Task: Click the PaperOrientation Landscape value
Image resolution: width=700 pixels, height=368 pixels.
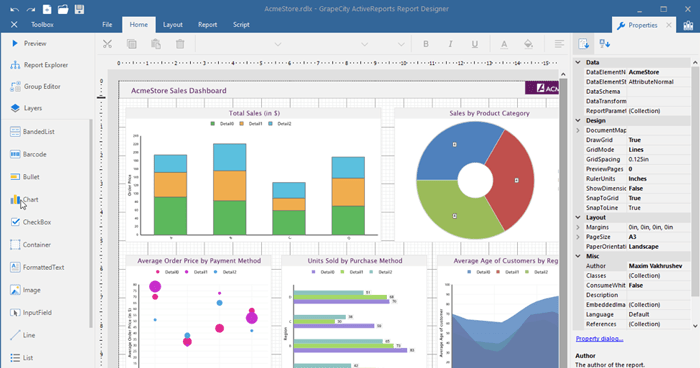Action: tap(659, 247)
